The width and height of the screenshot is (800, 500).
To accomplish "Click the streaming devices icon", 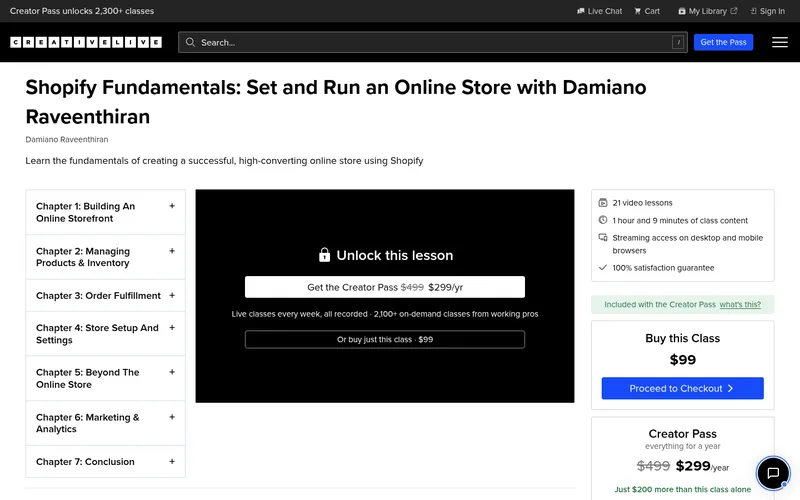I will pos(603,237).
